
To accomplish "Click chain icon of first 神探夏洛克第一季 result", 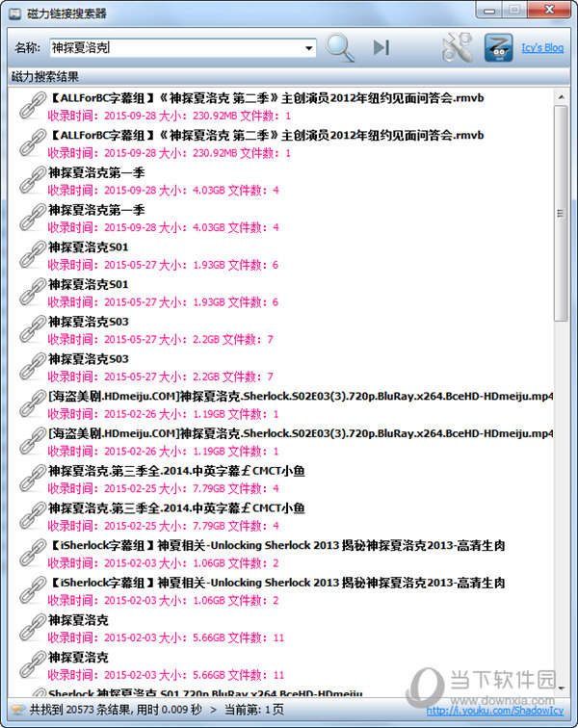I will click(x=33, y=180).
